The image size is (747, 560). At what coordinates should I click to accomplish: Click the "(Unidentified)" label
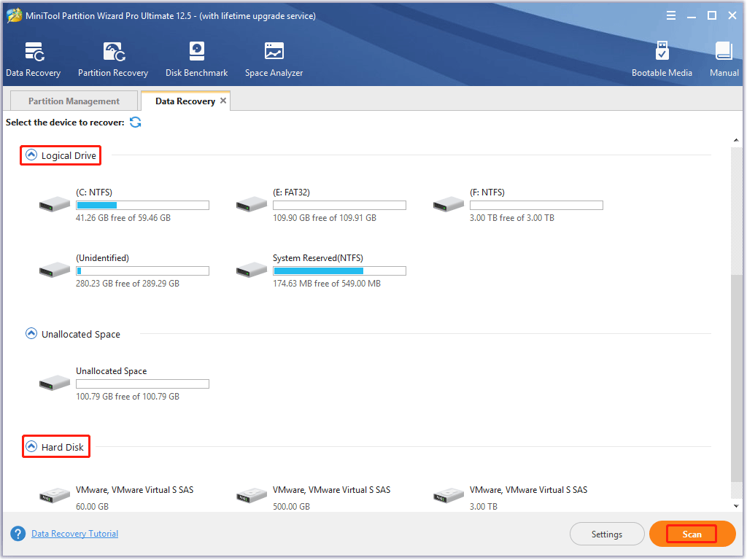(x=102, y=258)
